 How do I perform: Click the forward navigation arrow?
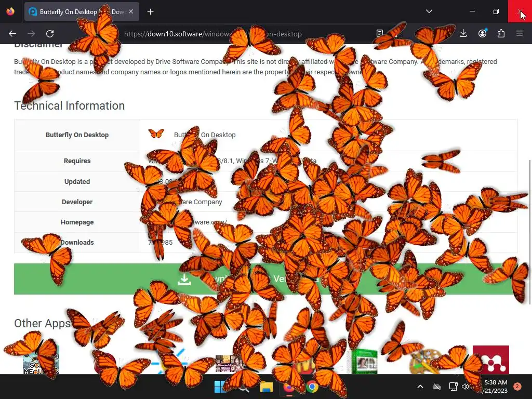(x=31, y=34)
